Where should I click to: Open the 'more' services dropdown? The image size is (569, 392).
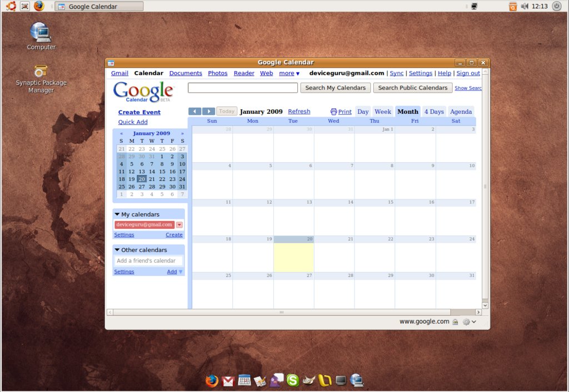coord(289,73)
